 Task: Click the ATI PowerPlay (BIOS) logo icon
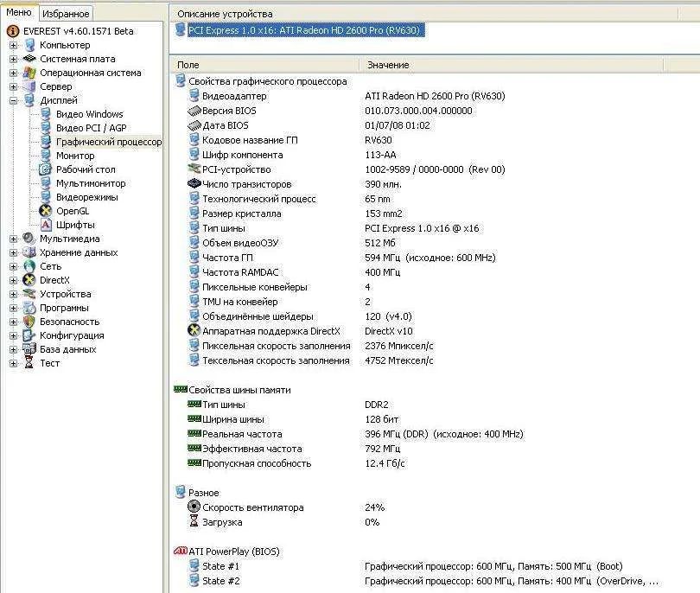pos(180,551)
